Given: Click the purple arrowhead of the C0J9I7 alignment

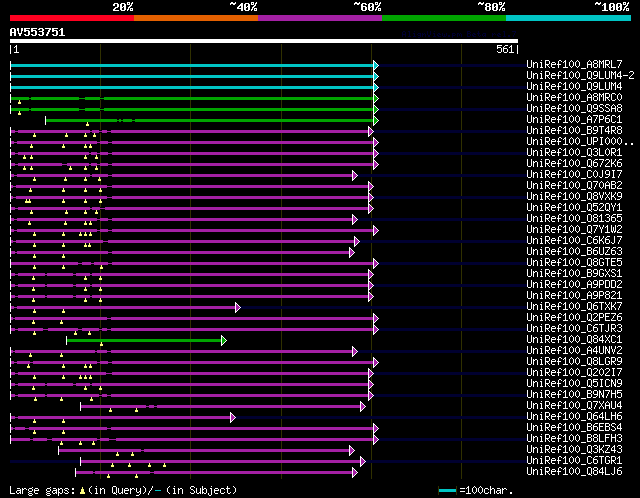Looking at the screenshot, I should [355, 176].
